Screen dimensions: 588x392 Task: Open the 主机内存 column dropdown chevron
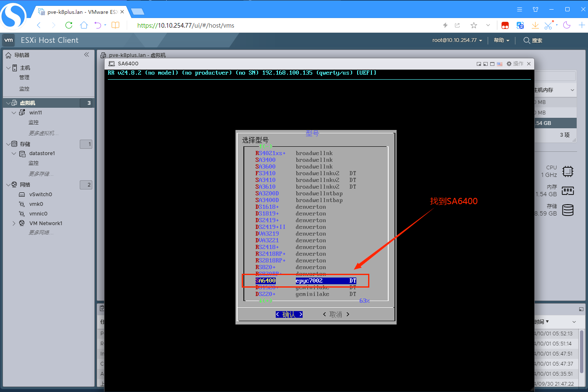tap(572, 90)
